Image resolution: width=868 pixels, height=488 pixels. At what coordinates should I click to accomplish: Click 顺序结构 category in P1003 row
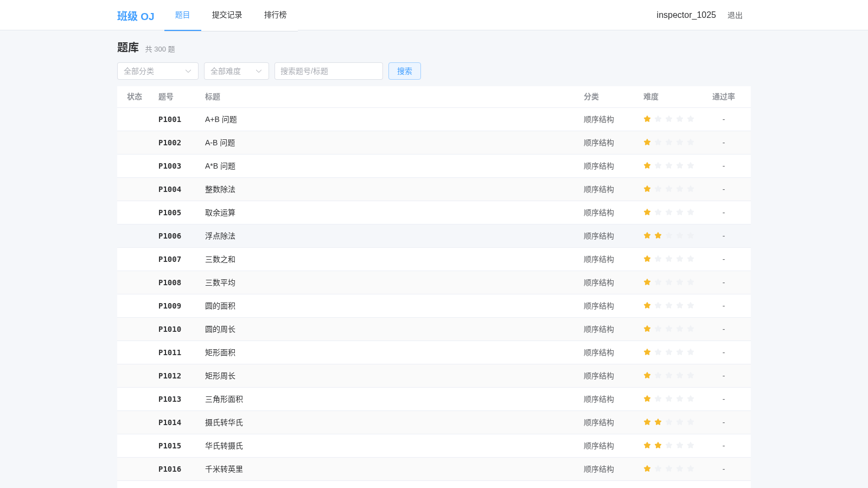click(599, 166)
